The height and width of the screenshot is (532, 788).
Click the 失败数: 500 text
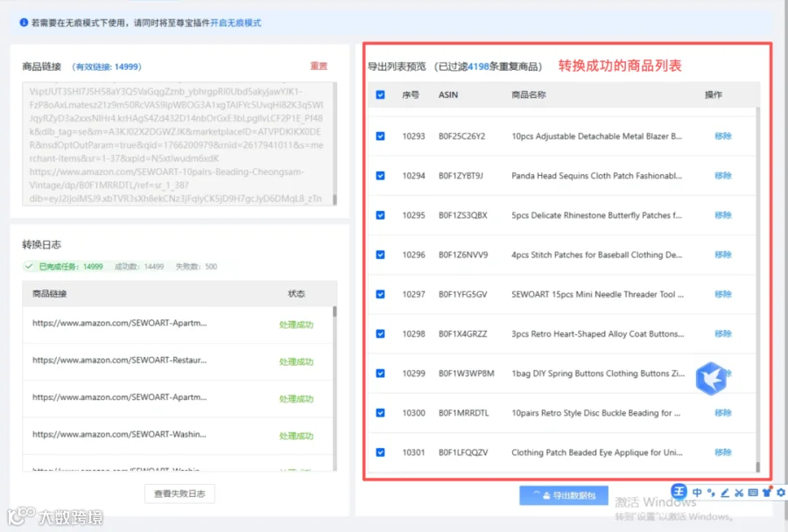[196, 266]
